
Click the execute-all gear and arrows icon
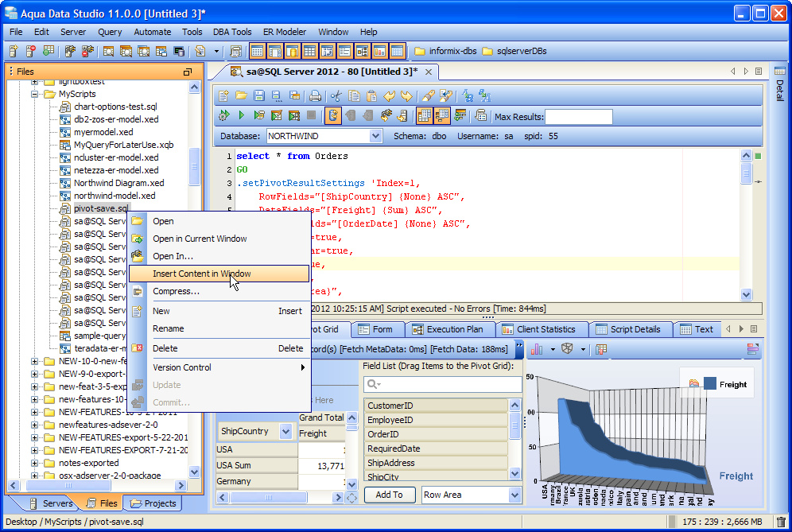[x=223, y=115]
